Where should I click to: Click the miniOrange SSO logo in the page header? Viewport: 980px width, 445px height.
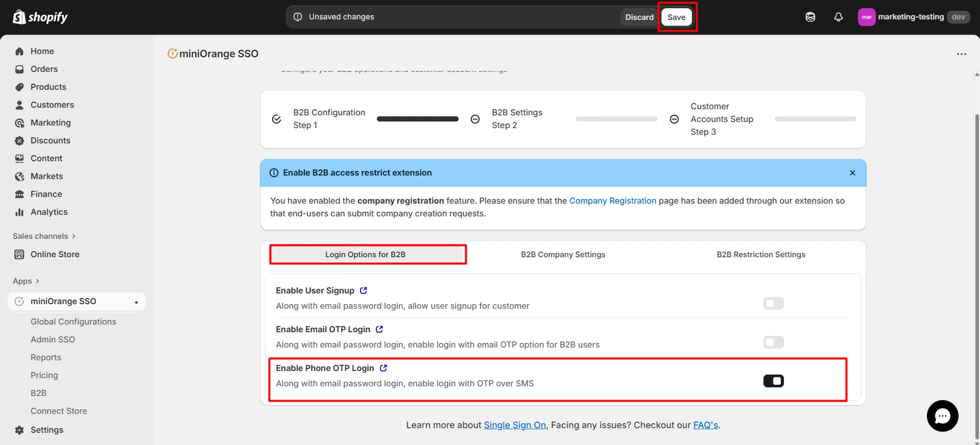(173, 54)
